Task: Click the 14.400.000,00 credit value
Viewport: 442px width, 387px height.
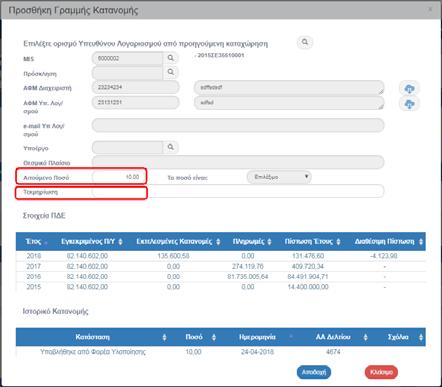Action: (308, 287)
